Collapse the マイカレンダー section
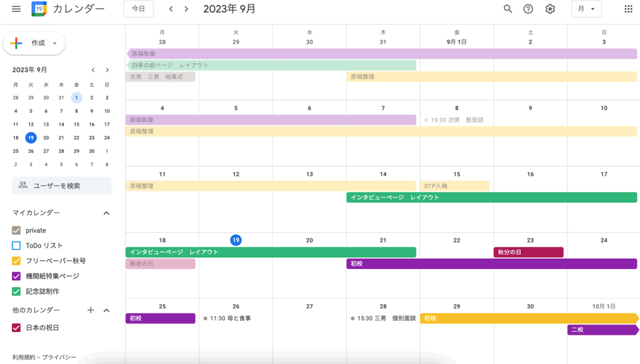The height and width of the screenshot is (364, 640). pos(106,213)
